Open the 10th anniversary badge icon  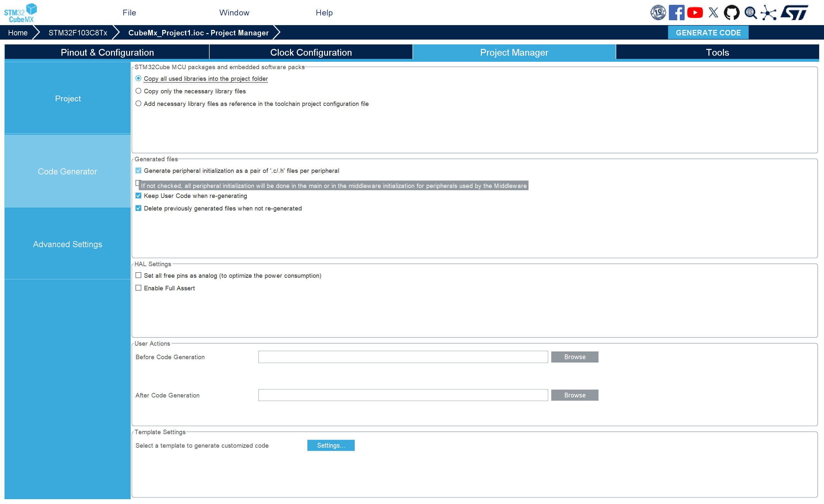pyautogui.click(x=658, y=13)
